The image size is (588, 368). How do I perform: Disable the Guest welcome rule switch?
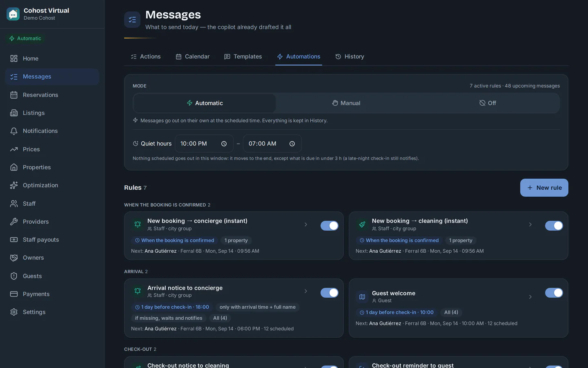pos(554,293)
